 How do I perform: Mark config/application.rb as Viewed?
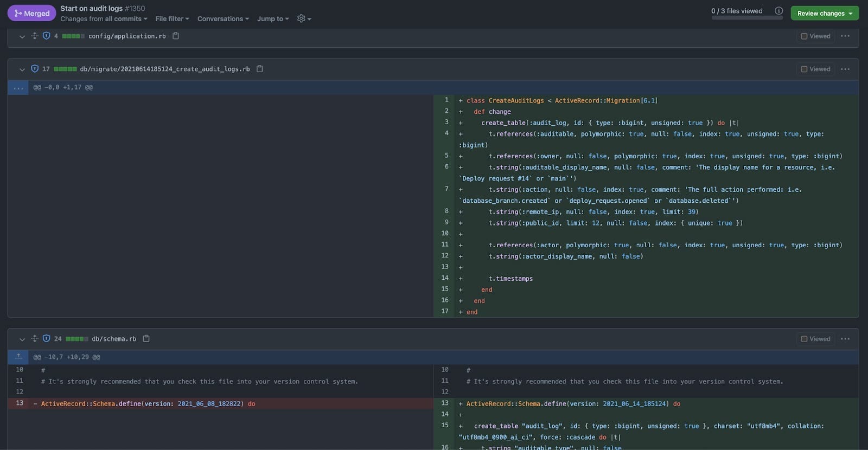click(x=804, y=36)
